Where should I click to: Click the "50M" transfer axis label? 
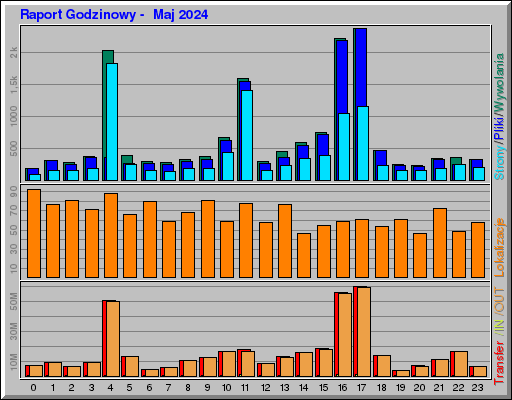14,301
